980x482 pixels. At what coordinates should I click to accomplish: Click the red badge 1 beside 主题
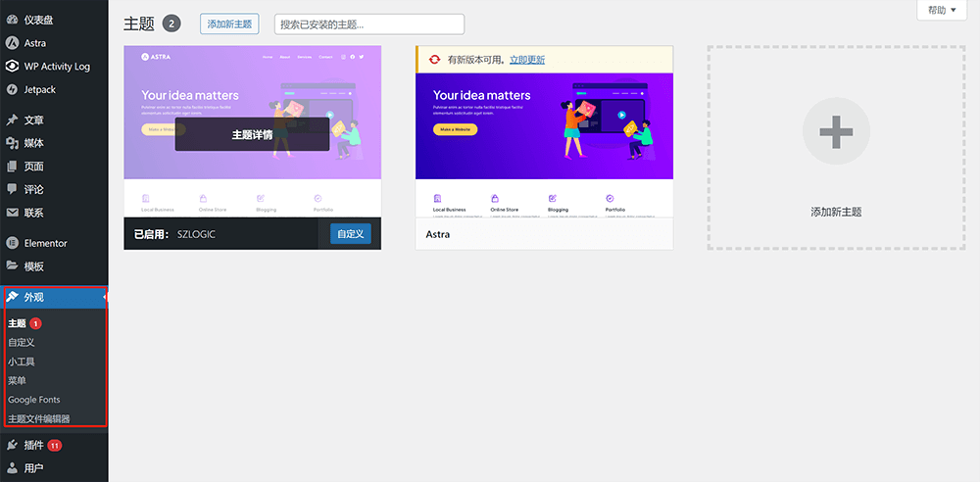tap(36, 323)
